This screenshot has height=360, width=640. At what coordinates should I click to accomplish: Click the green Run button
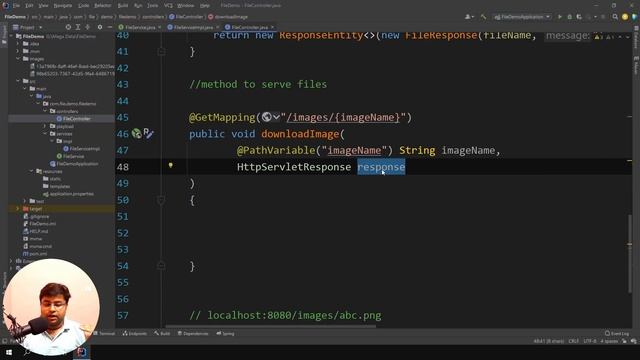pos(560,17)
